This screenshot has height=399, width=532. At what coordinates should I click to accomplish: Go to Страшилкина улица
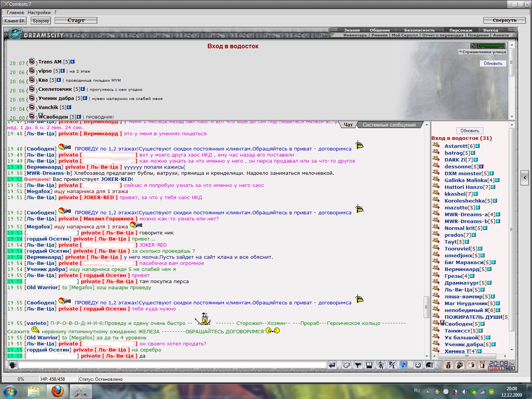[x=483, y=52]
